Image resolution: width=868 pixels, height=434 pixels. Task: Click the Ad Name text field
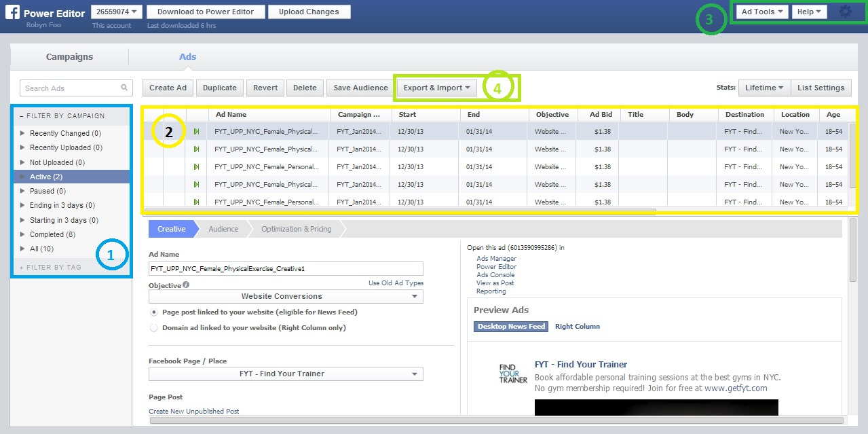tap(286, 269)
